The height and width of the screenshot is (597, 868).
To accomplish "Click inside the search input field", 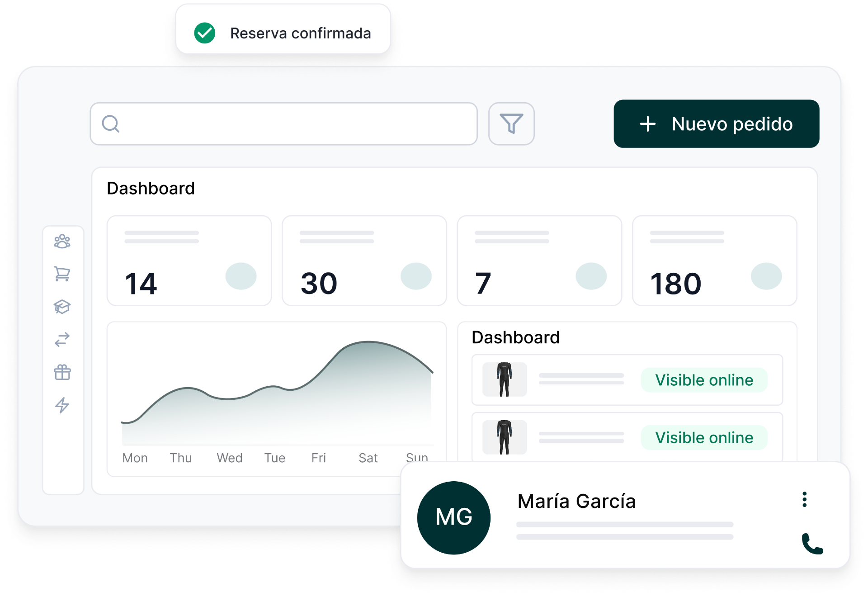I will 283,123.
